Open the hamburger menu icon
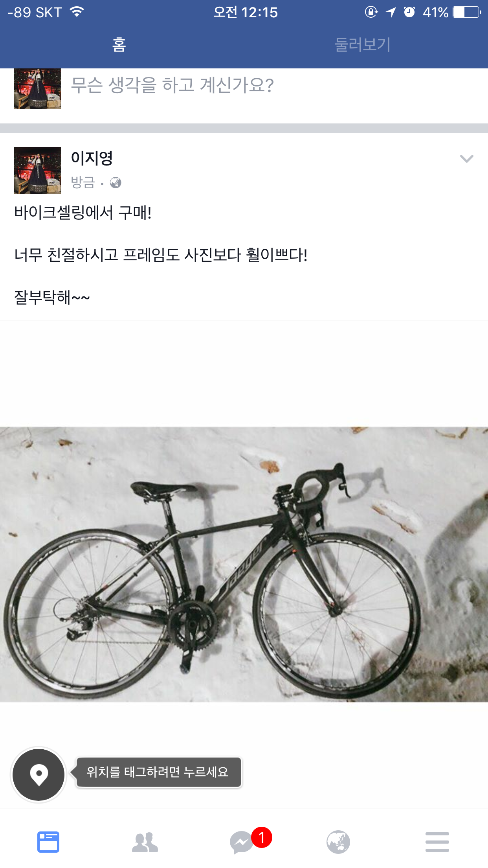Viewport: 488px width, 868px height. click(x=437, y=842)
